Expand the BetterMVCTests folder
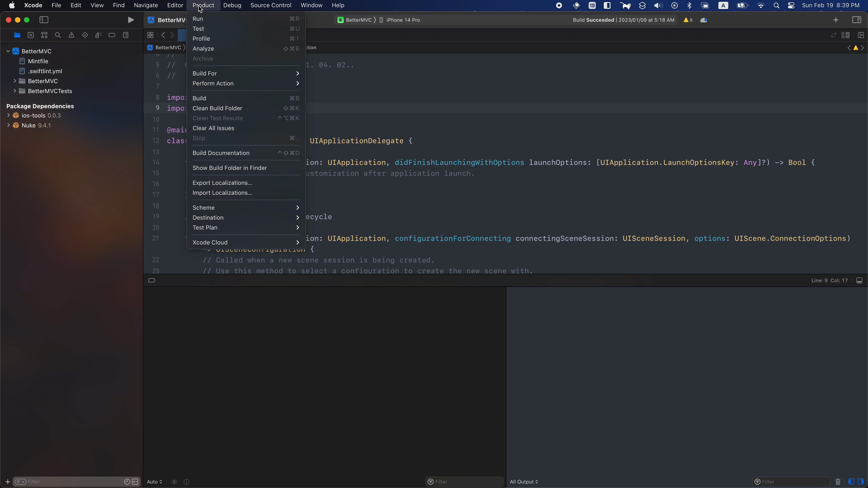 click(15, 91)
